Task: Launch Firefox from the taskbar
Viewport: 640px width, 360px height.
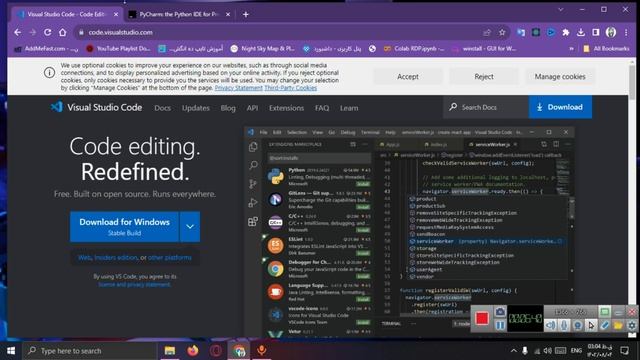Action: pos(193,351)
